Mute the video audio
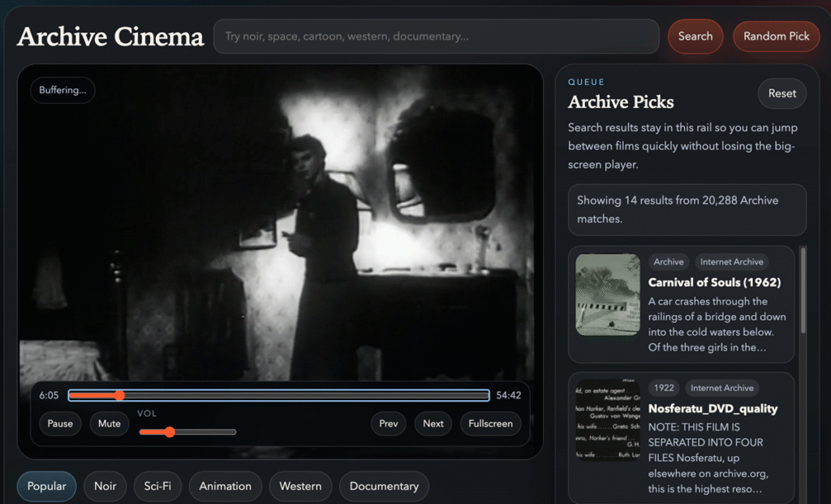Image resolution: width=831 pixels, height=504 pixels. coord(110,424)
